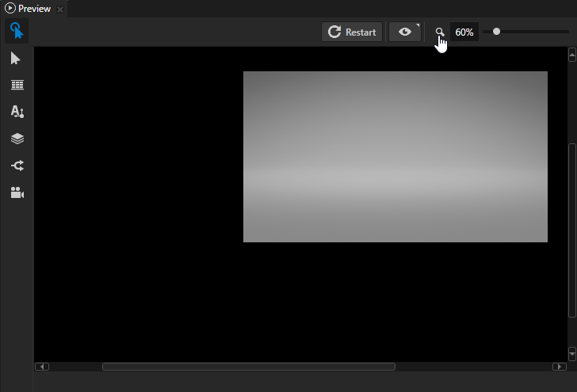
Task: Click the horizontal scrollbar right arrow
Action: 559,367
